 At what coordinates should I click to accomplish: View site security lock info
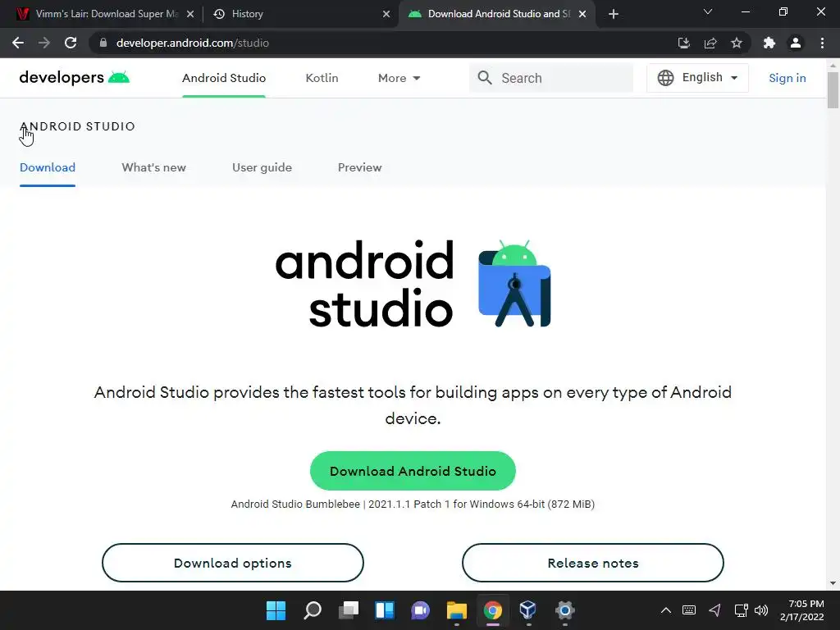click(x=103, y=43)
